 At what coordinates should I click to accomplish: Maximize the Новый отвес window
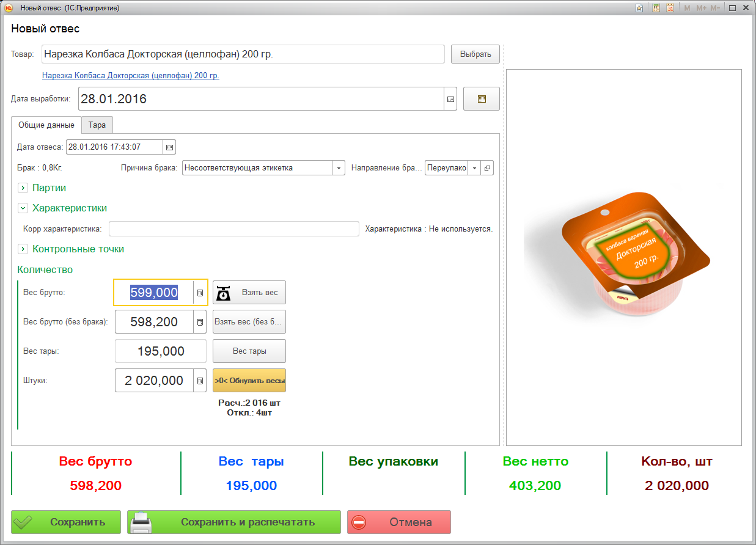coord(732,8)
